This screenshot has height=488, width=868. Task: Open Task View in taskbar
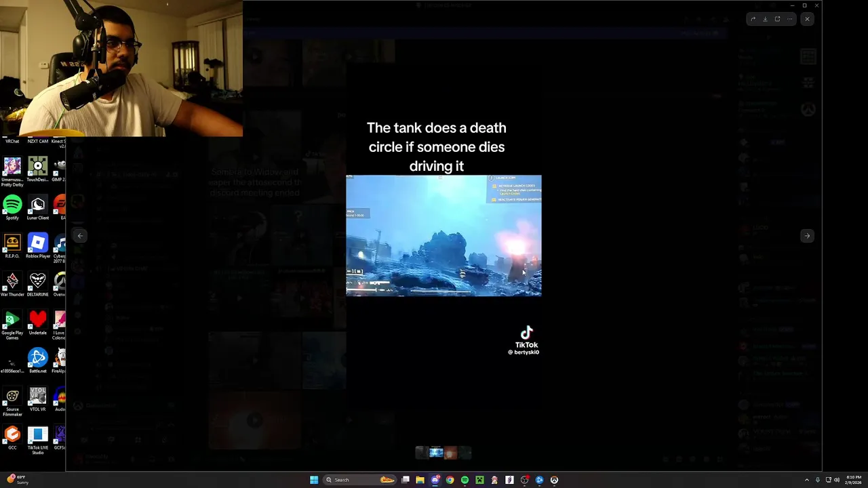click(x=406, y=480)
